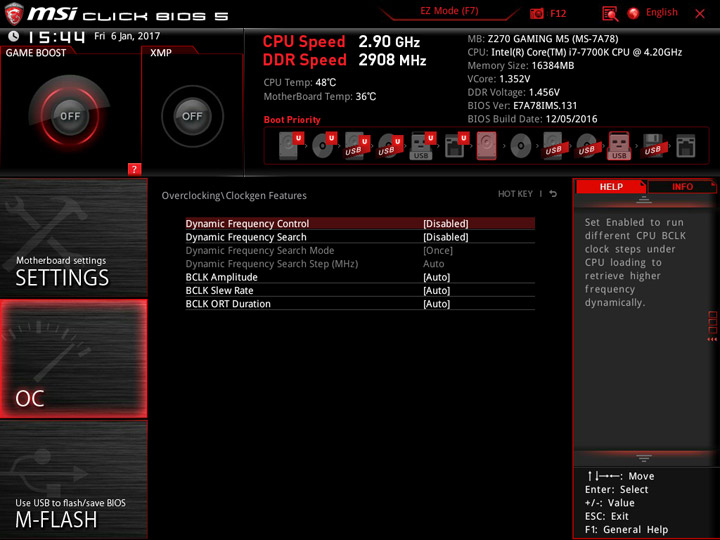Screen dimensions: 720x540
Task: Select the highlighted legacy hard disk boot icon
Action: [x=487, y=146]
